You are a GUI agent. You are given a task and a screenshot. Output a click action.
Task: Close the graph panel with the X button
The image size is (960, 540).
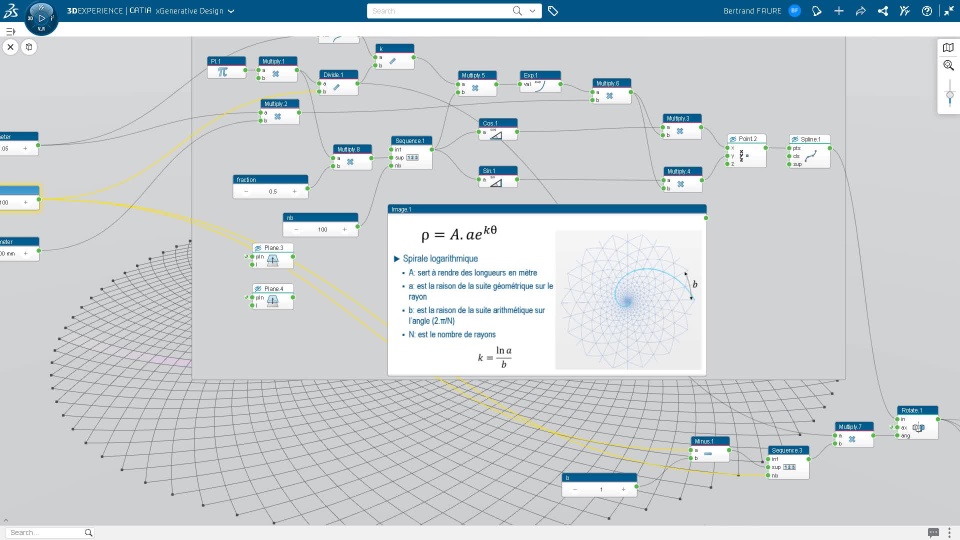[x=10, y=47]
